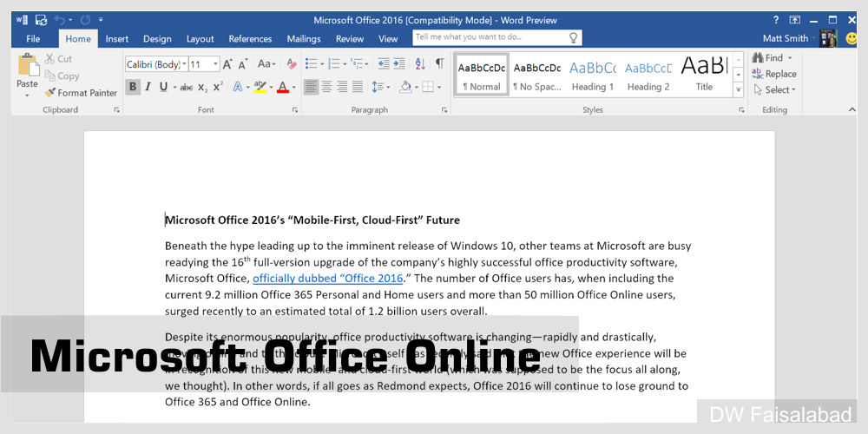Increase paragraph indent
The width and height of the screenshot is (868, 434).
(x=399, y=63)
